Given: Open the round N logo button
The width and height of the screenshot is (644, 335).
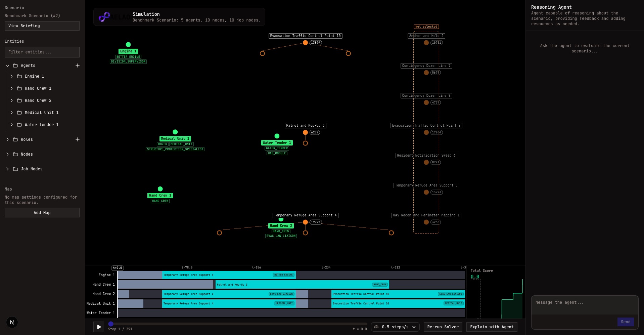Looking at the screenshot, I should click(12, 323).
